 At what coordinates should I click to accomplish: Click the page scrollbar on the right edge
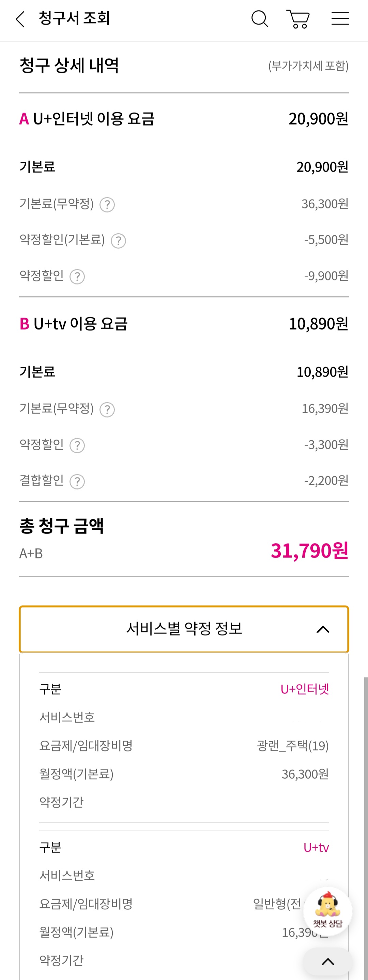click(366, 799)
